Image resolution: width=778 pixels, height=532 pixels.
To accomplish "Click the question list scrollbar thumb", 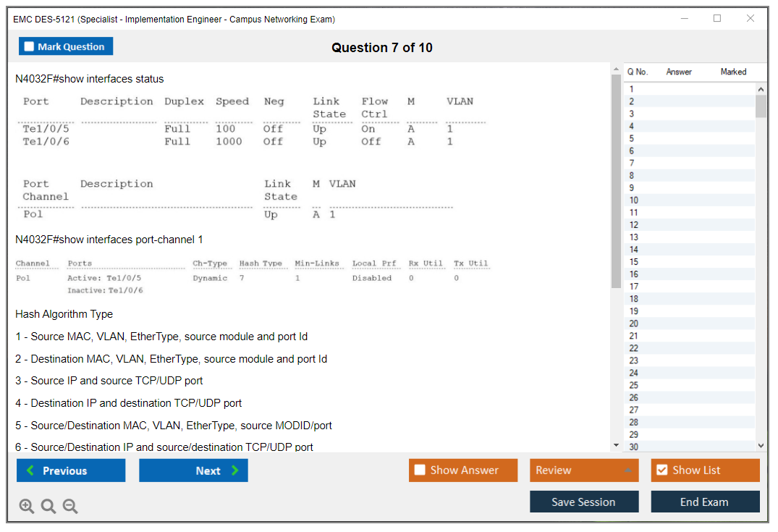I will pos(761,106).
